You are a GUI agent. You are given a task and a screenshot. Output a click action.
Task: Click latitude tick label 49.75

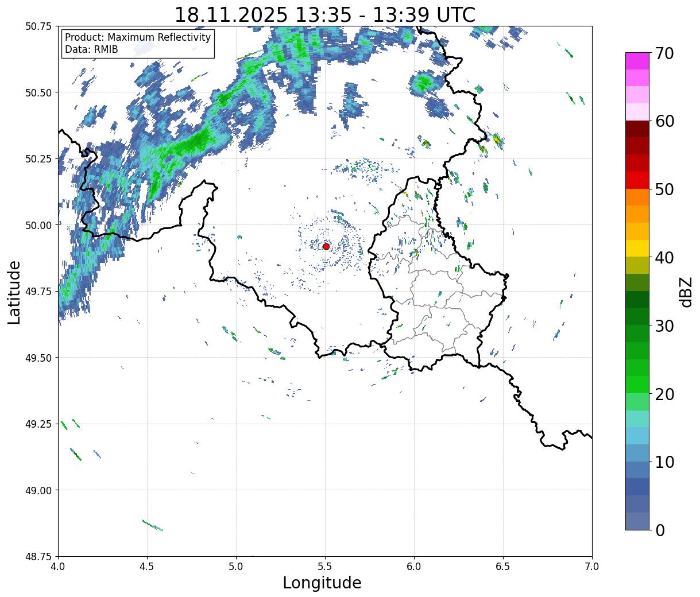38,292
